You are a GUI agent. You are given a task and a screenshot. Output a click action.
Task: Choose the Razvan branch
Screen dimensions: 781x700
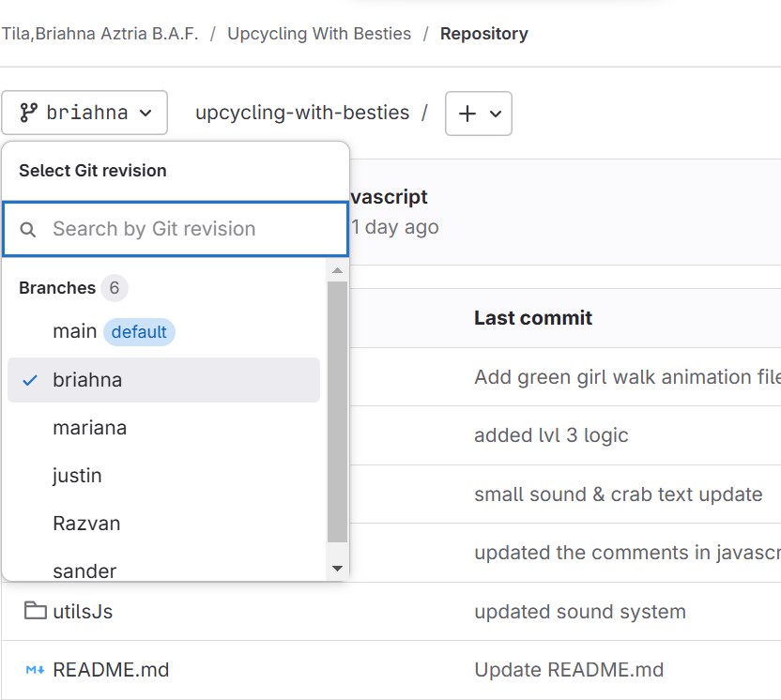click(86, 524)
